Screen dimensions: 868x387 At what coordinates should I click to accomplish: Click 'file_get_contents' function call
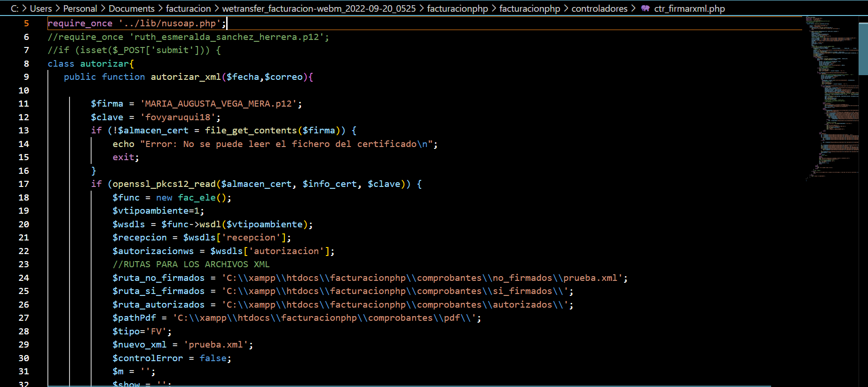(x=251, y=131)
